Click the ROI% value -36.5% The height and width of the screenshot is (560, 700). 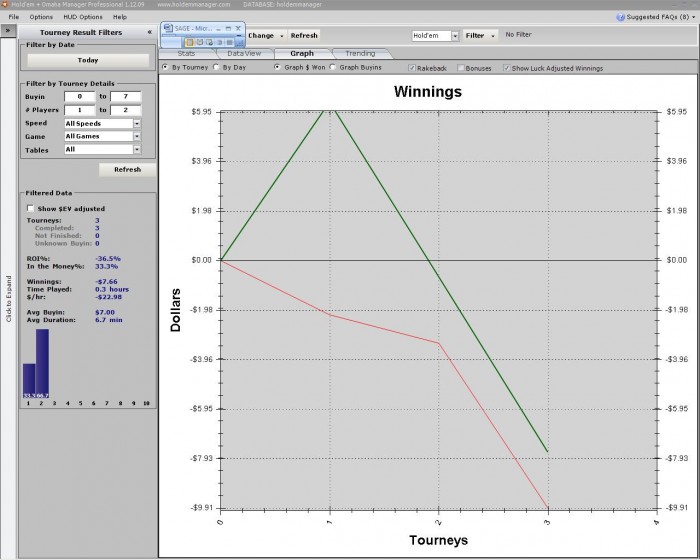pos(108,259)
